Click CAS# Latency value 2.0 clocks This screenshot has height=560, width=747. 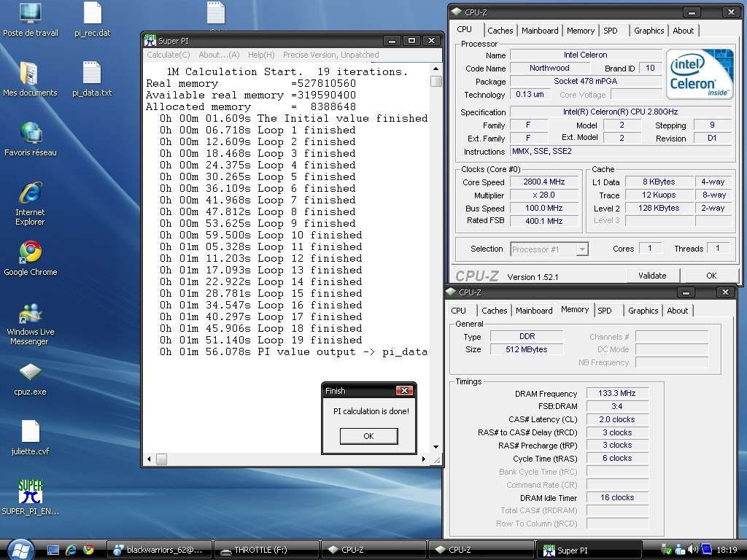[617, 419]
